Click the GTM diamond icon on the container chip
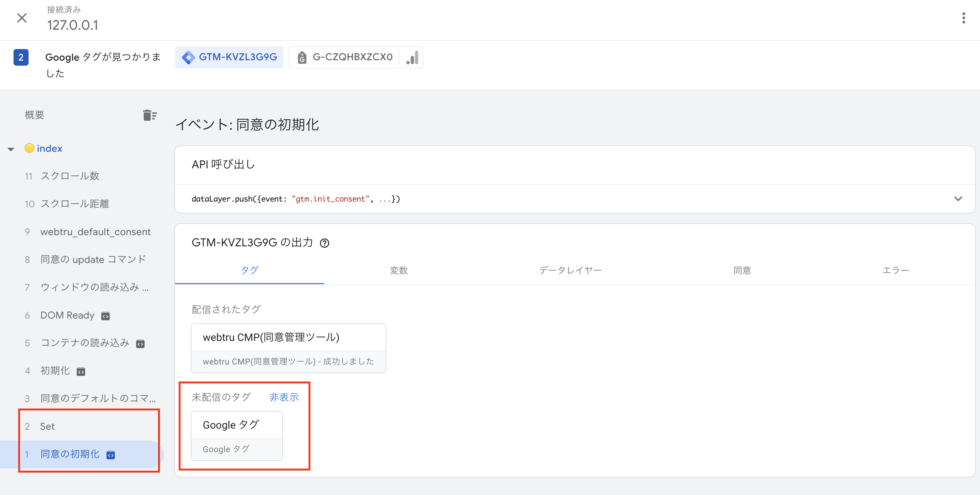This screenshot has height=495, width=980. point(188,57)
